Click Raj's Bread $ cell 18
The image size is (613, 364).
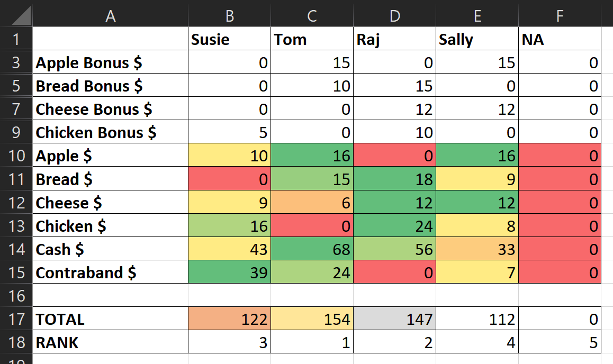coord(395,179)
